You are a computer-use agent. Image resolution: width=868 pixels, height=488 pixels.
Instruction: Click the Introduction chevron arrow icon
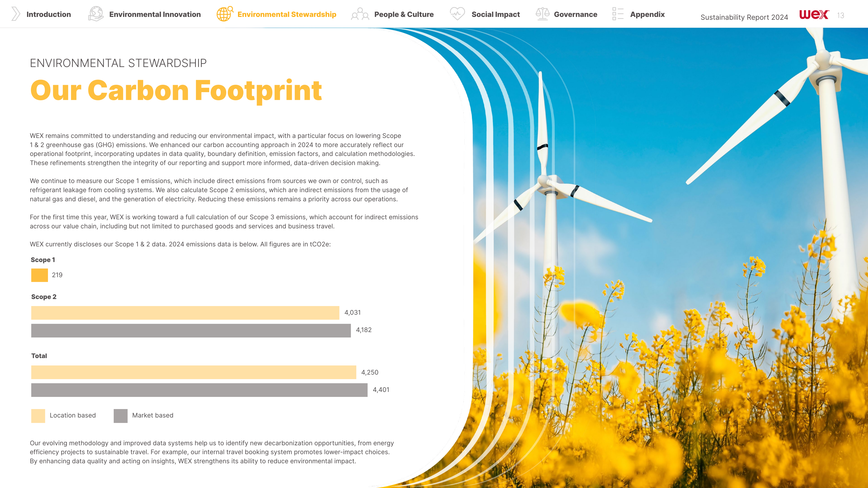coord(15,14)
